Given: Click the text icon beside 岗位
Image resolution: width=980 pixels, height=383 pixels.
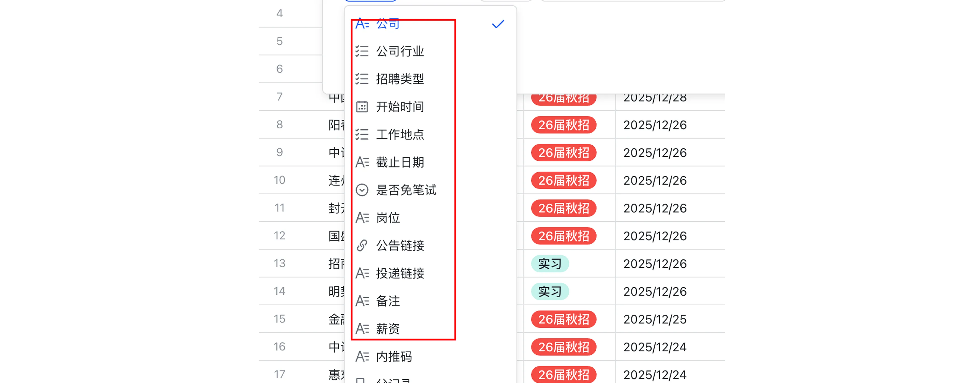Looking at the screenshot, I should [x=362, y=218].
